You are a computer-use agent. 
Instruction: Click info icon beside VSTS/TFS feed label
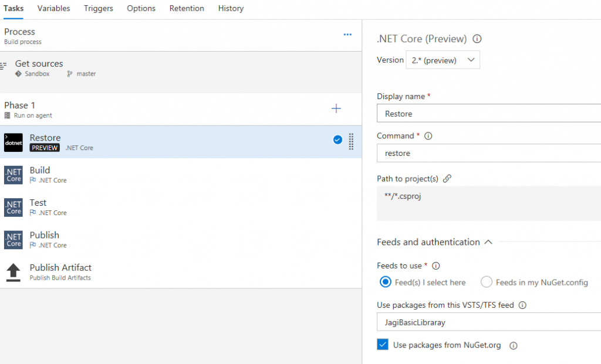tap(522, 305)
